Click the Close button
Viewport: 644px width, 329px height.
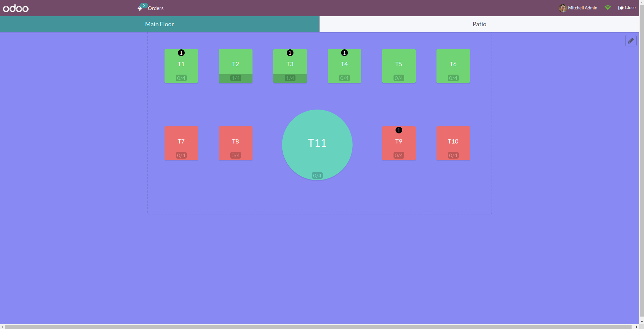[627, 8]
